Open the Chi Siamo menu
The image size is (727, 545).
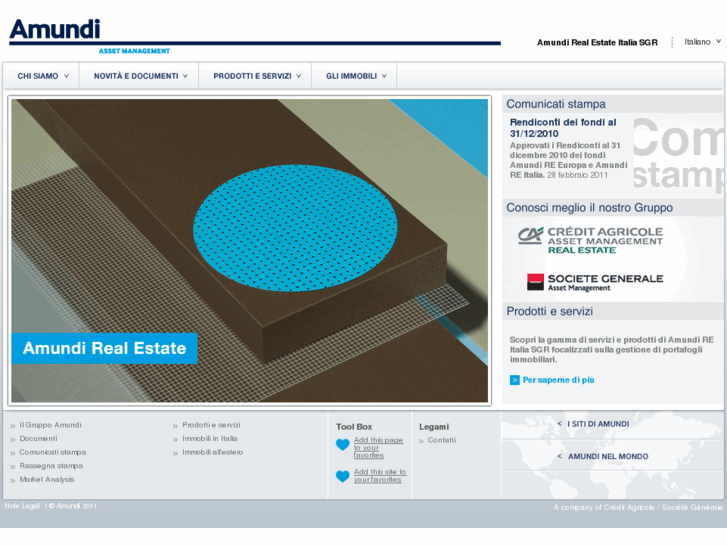pos(43,76)
